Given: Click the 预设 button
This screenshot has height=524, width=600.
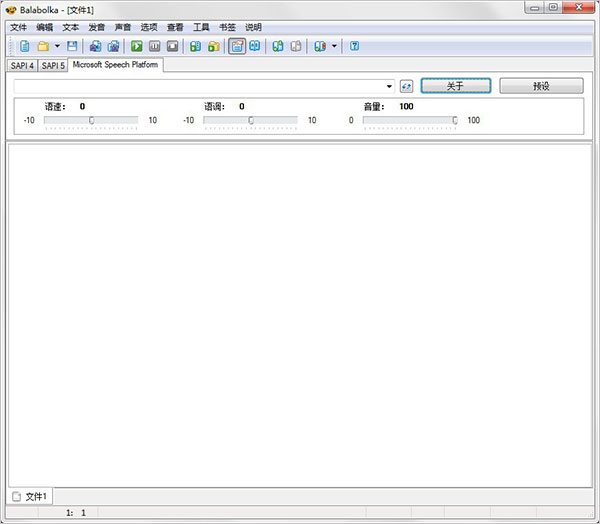Looking at the screenshot, I should (541, 86).
